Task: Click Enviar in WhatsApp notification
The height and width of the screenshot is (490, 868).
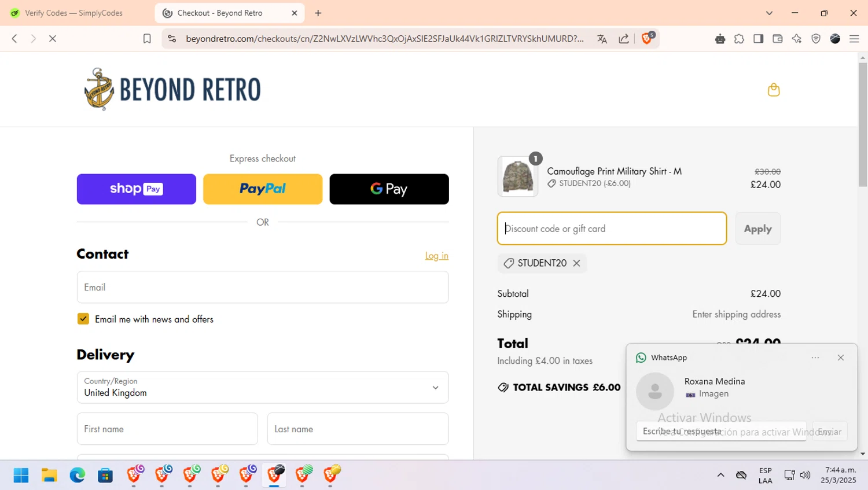Action: tap(830, 431)
